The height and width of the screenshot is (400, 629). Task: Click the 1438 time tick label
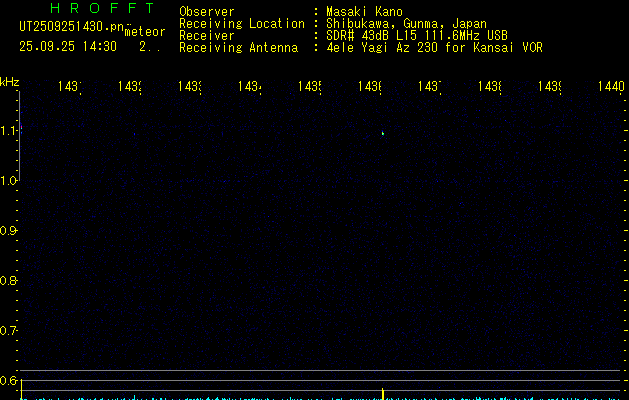click(489, 86)
